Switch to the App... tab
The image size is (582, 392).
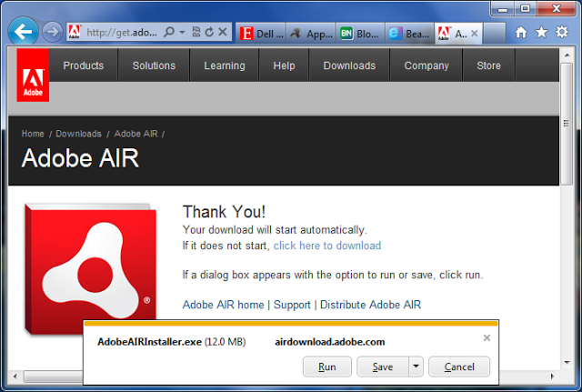[311, 34]
